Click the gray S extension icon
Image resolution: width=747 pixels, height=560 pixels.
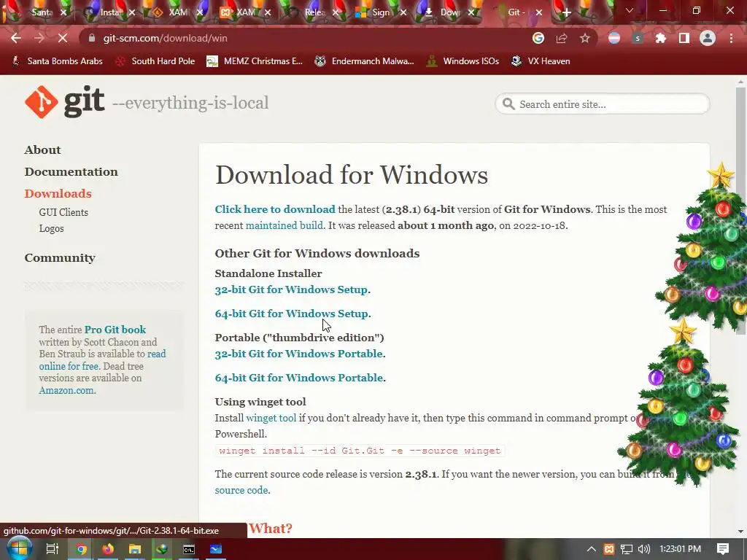tap(638, 38)
